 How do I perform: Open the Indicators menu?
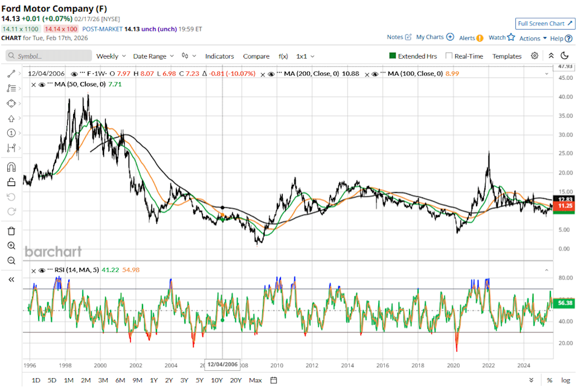pyautogui.click(x=219, y=56)
